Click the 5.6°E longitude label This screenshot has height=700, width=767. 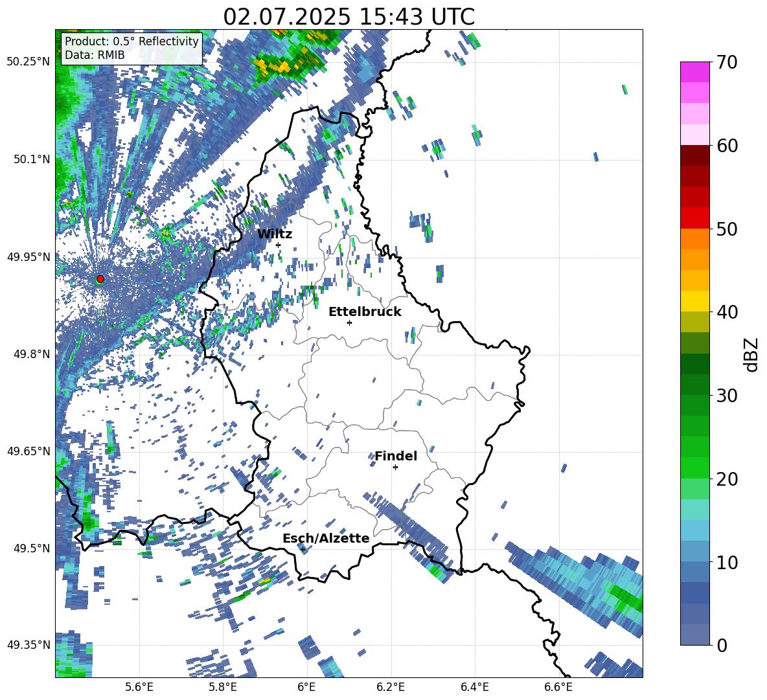pyautogui.click(x=139, y=687)
